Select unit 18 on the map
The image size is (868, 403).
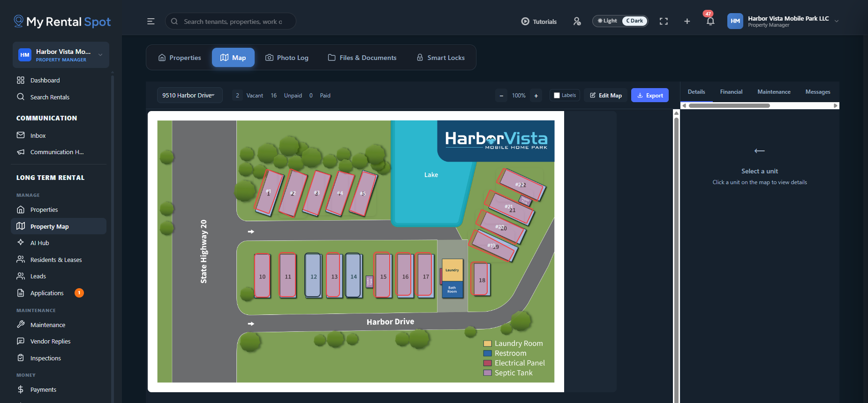482,279
